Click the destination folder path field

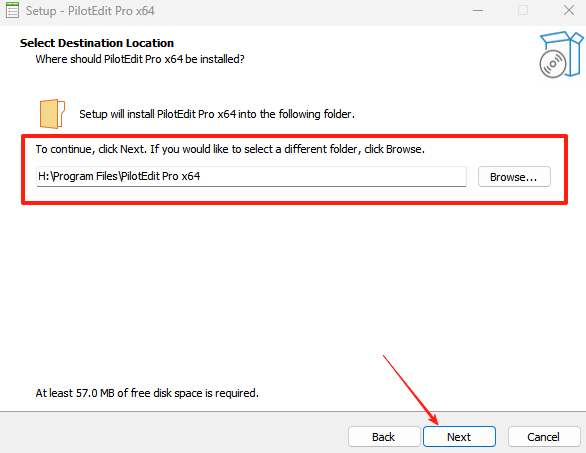tap(251, 176)
